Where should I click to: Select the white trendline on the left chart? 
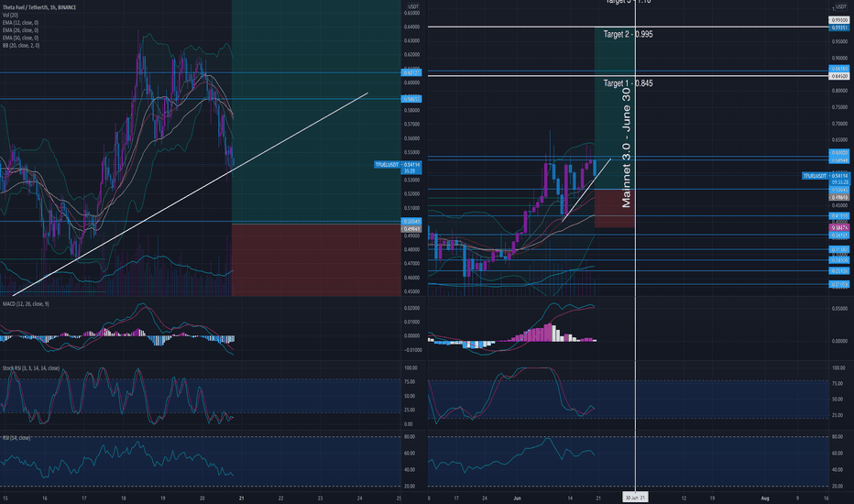[x=191, y=194]
